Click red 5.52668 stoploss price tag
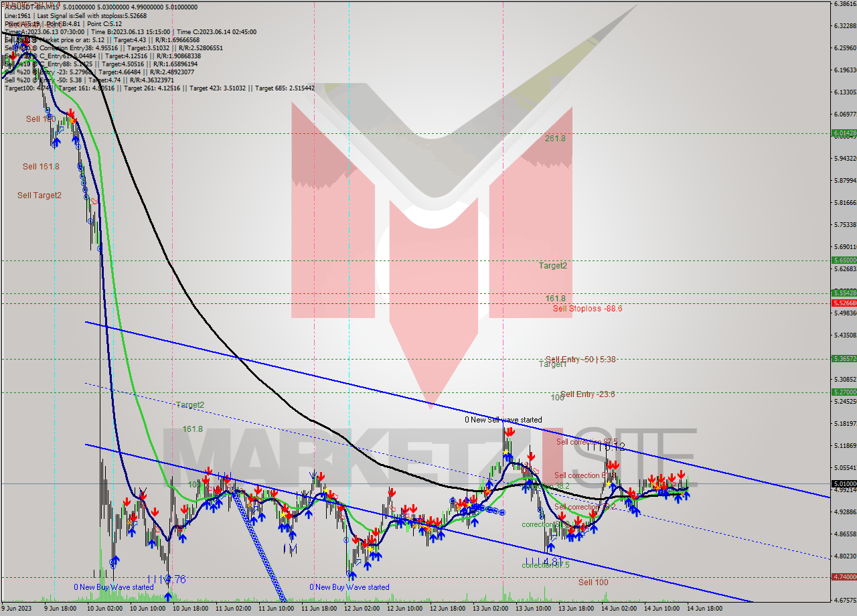 (844, 303)
